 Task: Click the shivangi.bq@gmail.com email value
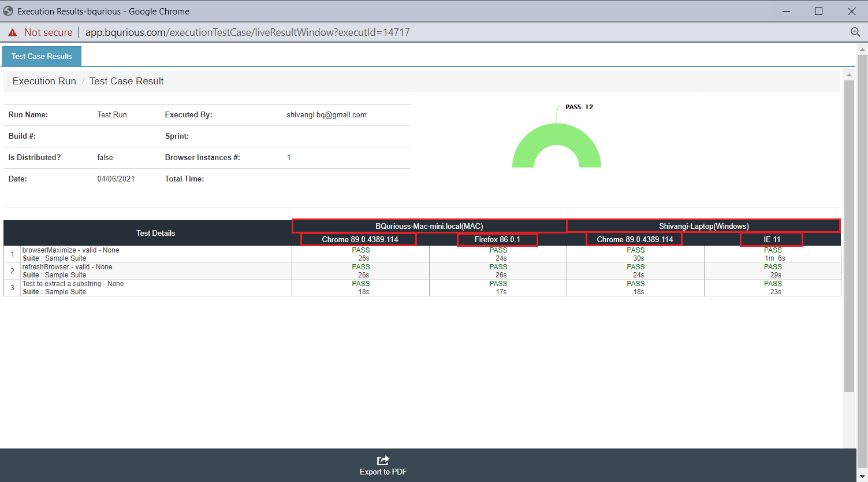click(x=326, y=114)
